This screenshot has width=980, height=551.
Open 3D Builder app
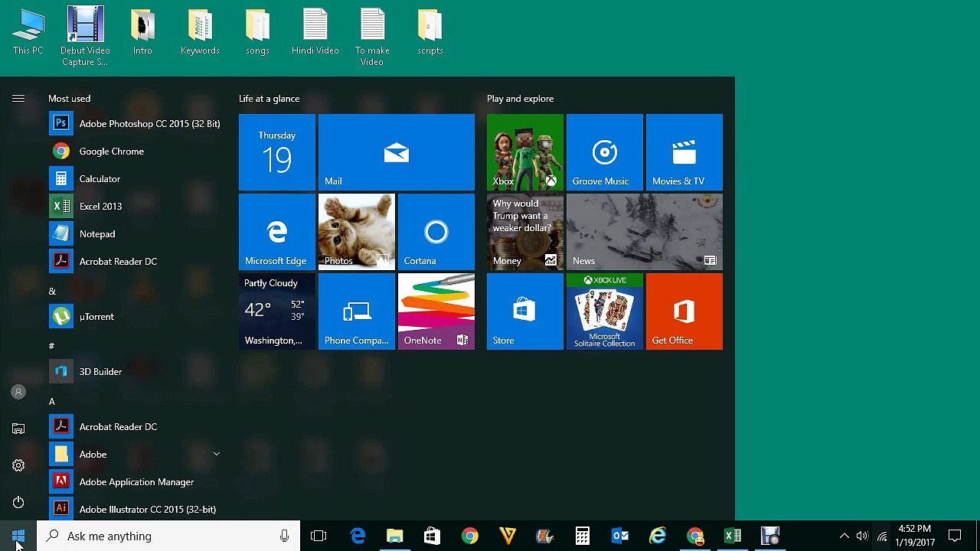[135, 371]
